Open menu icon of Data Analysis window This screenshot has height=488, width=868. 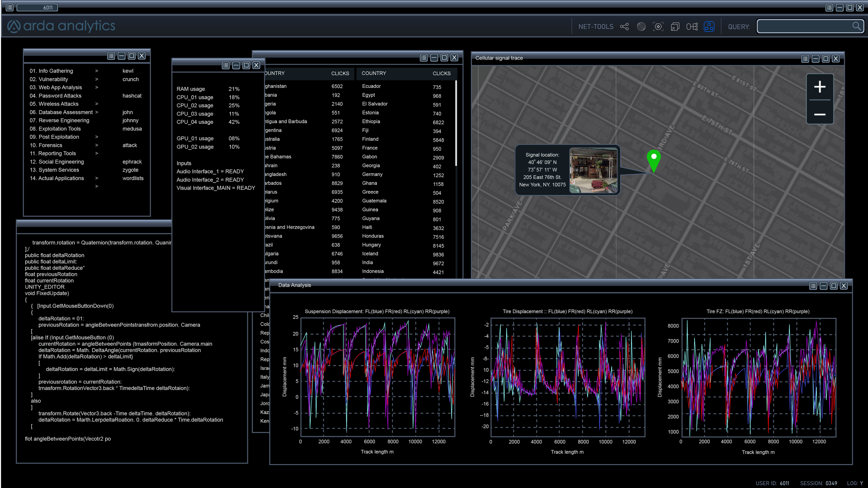[x=813, y=286]
